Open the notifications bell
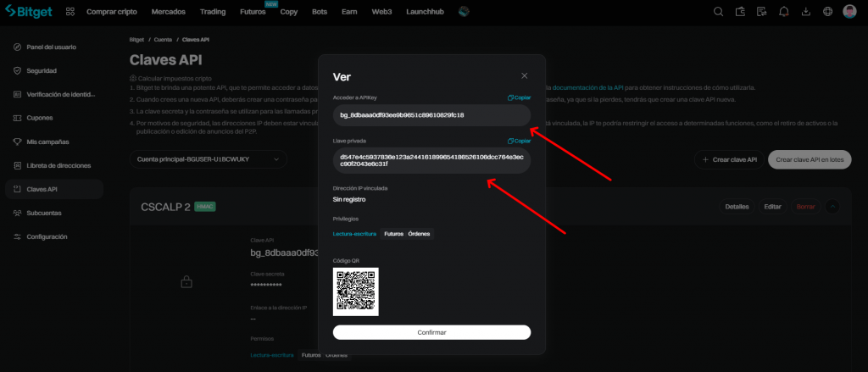This screenshot has height=372, width=868. pos(784,12)
